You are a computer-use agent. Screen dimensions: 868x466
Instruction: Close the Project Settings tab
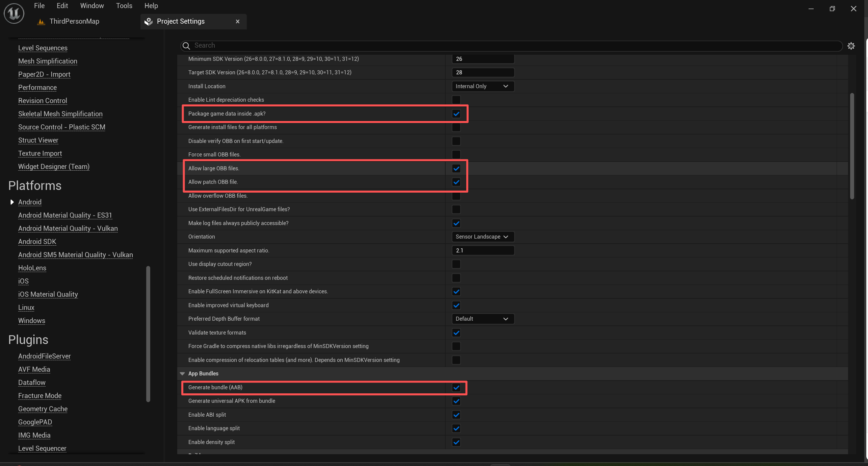(x=238, y=22)
